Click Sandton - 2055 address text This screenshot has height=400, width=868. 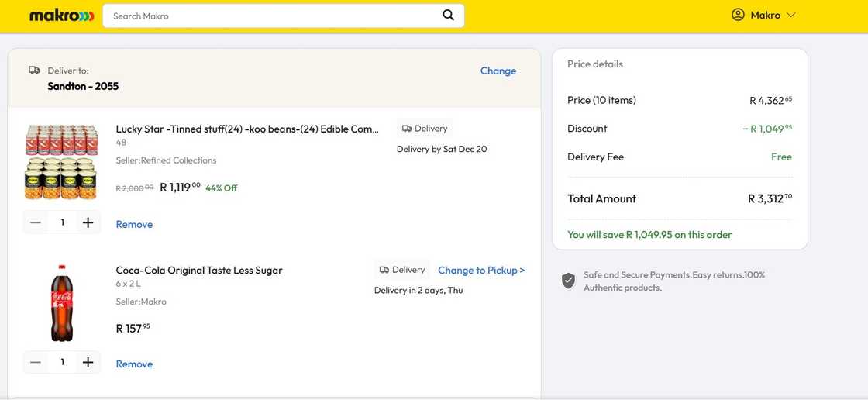[x=83, y=86]
